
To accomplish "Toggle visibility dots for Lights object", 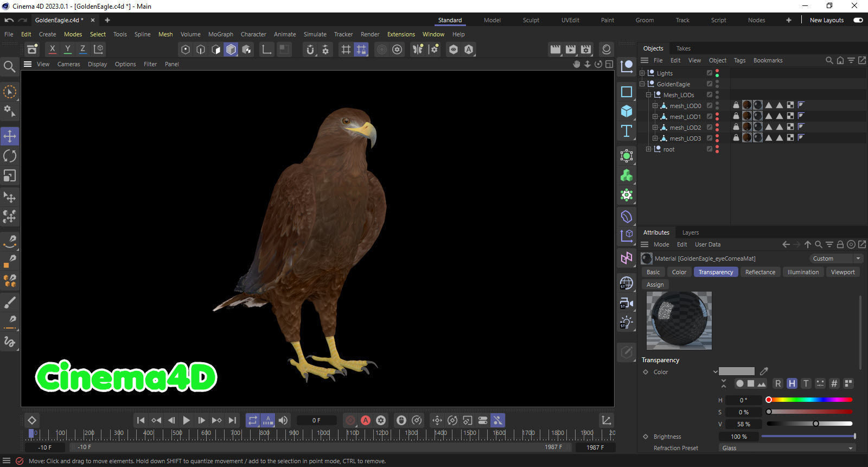I will (x=717, y=73).
